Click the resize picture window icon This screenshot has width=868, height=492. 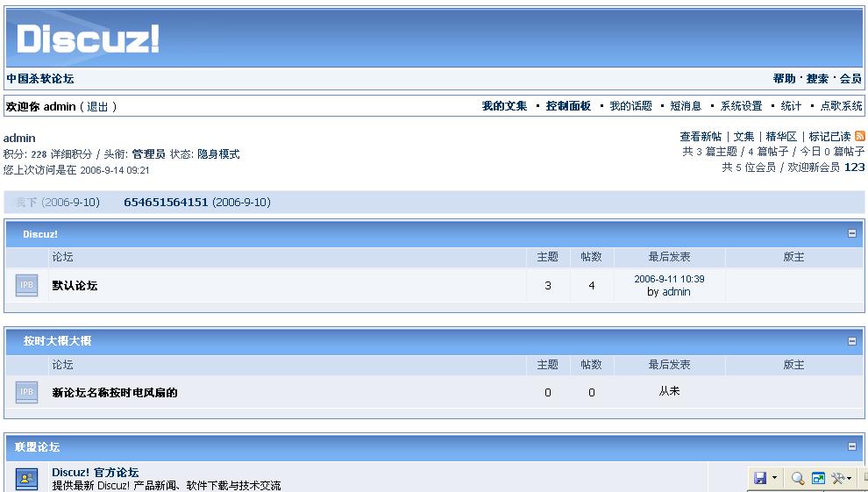[818, 478]
